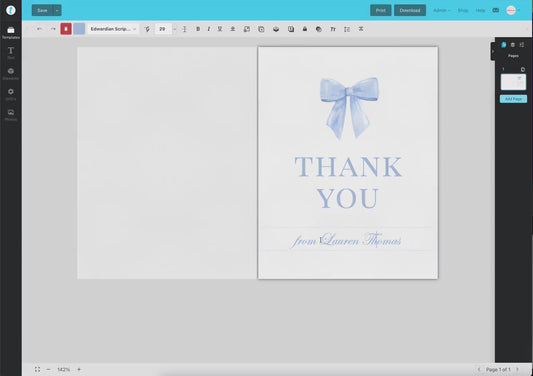
Task: Click the text alignment icon after underline
Action: 233,29
